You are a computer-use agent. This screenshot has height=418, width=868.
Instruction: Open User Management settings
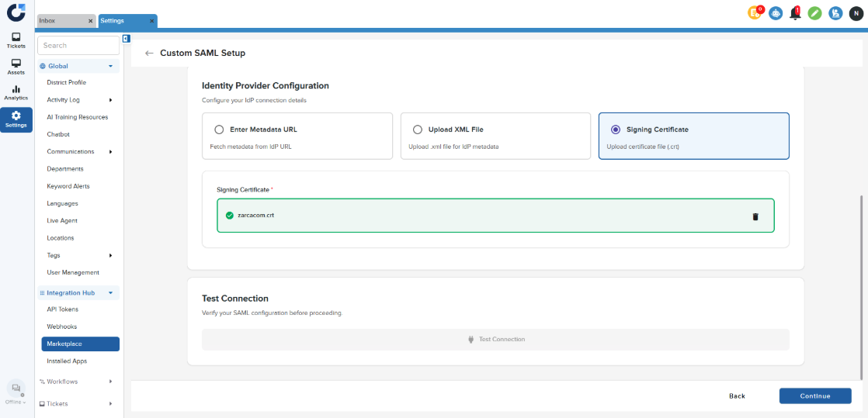[73, 273]
